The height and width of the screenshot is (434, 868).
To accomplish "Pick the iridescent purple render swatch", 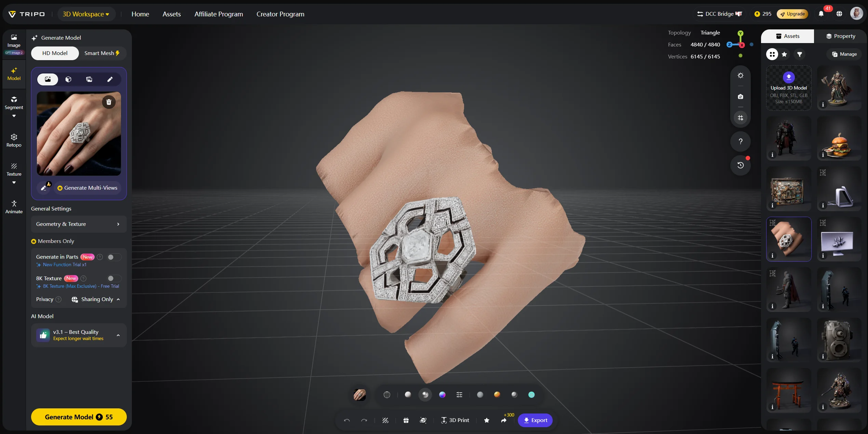I will [x=442, y=395].
